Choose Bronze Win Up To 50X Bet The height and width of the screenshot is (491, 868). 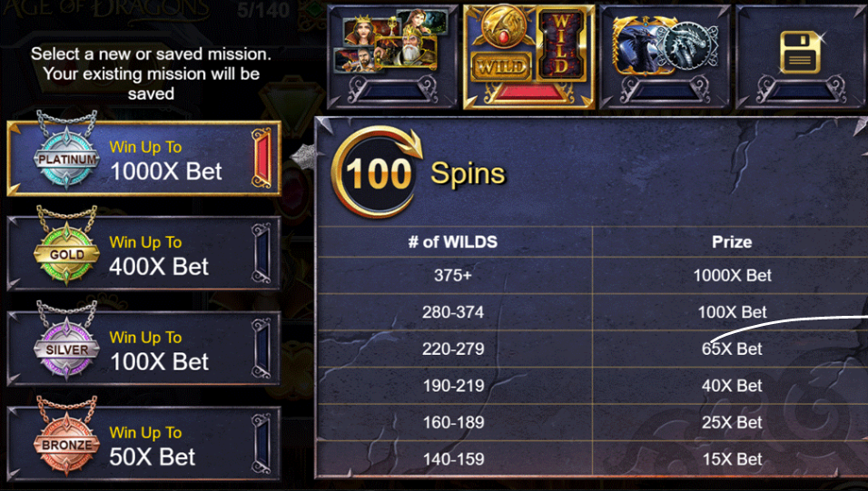click(x=144, y=444)
